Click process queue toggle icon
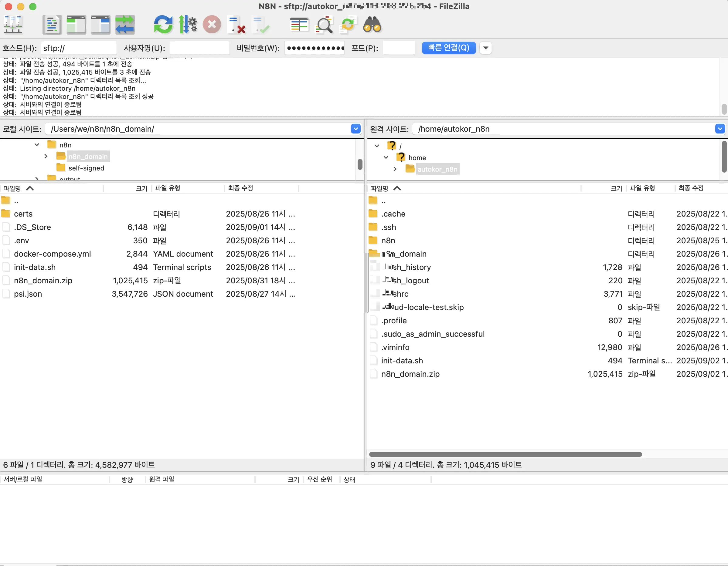 pyautogui.click(x=187, y=25)
